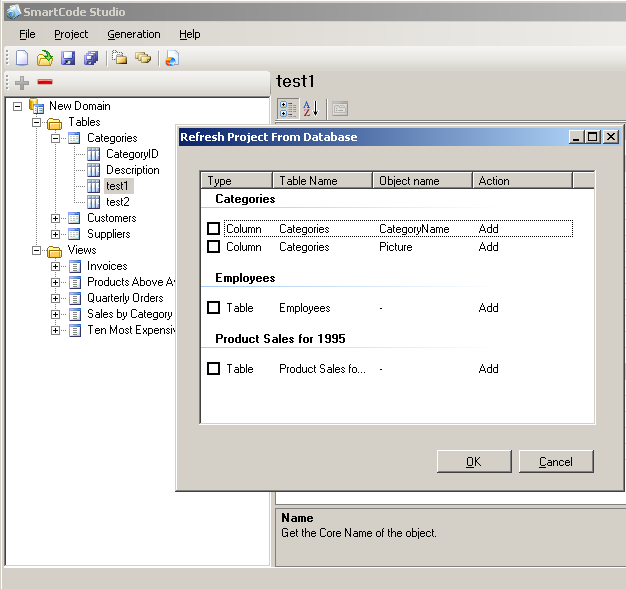The width and height of the screenshot is (626, 589).
Task: Switch property grid to Categorized view
Action: coord(288,109)
